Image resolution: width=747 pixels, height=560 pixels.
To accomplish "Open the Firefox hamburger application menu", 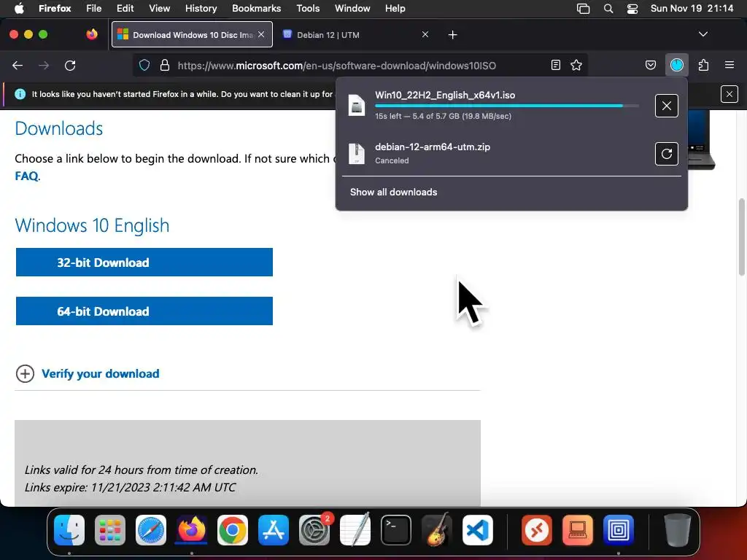I will (729, 65).
